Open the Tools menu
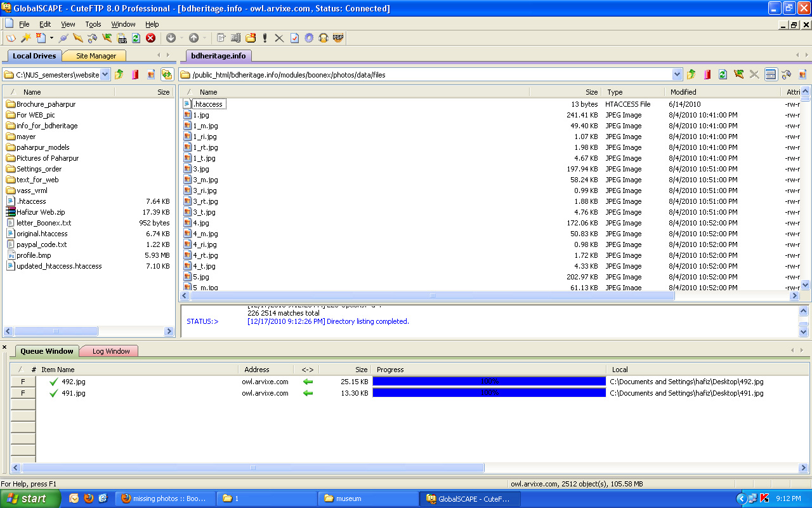Screen dimensions: 812x508 point(93,24)
